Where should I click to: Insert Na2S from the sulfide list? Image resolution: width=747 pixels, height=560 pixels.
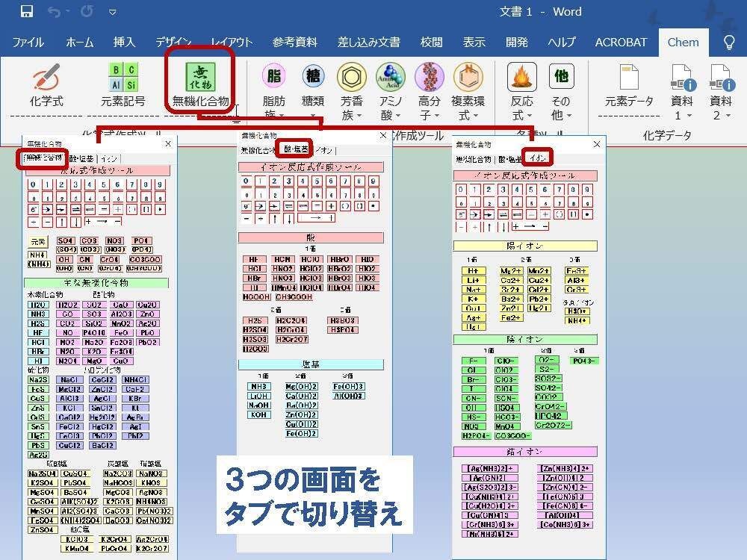(37, 379)
